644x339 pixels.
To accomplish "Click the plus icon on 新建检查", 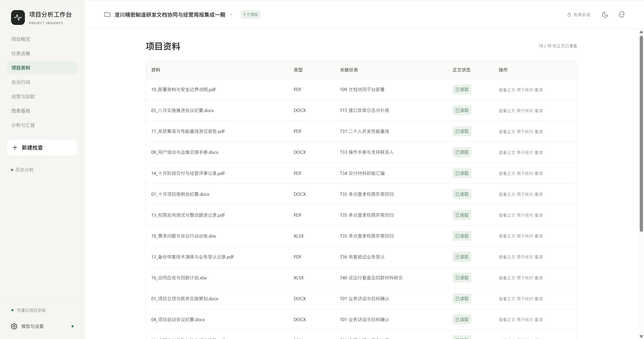I will 15,147.
